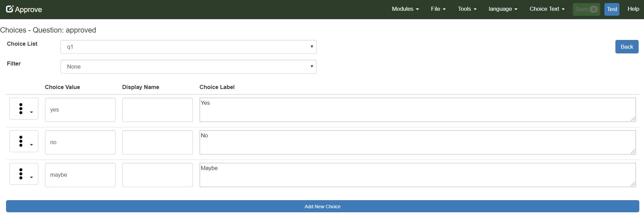Click the Display Name column header

[x=141, y=87]
